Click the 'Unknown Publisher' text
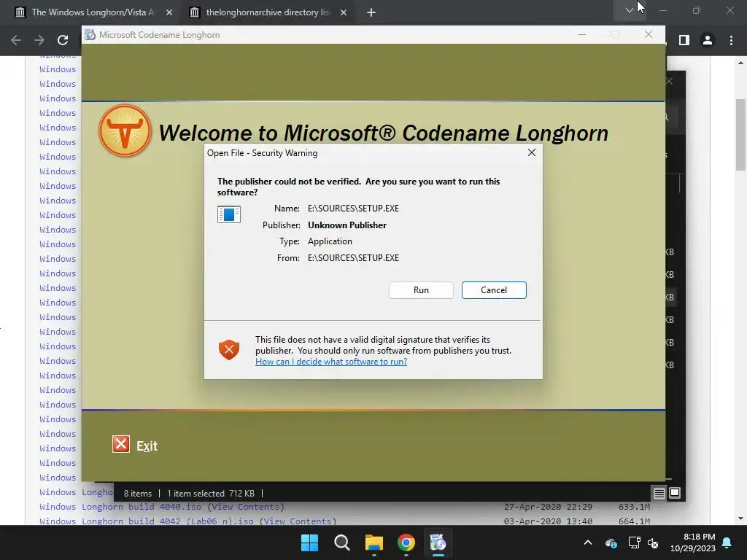Image resolution: width=747 pixels, height=560 pixels. pyautogui.click(x=347, y=225)
